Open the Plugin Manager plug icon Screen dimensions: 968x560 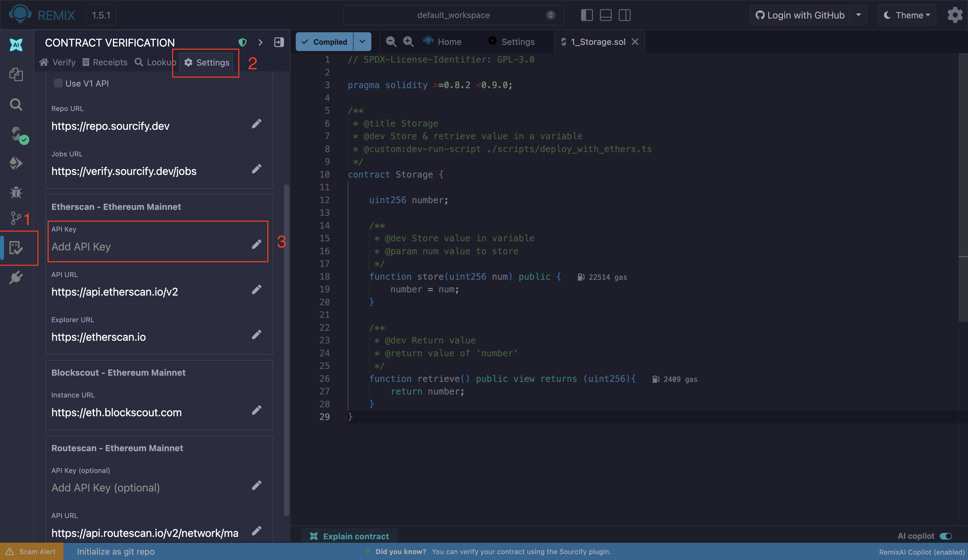point(16,277)
